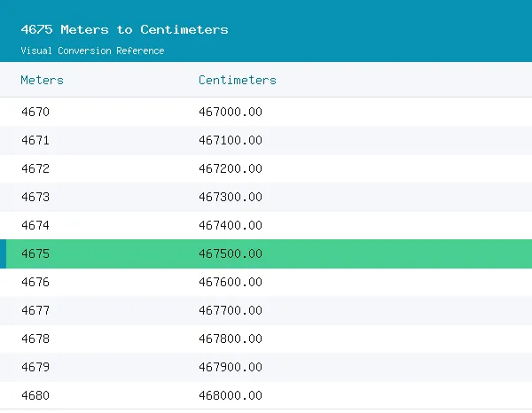Select the 467700.00 centimeters value
Viewport: 532px width, 413px height.
pyautogui.click(x=231, y=310)
